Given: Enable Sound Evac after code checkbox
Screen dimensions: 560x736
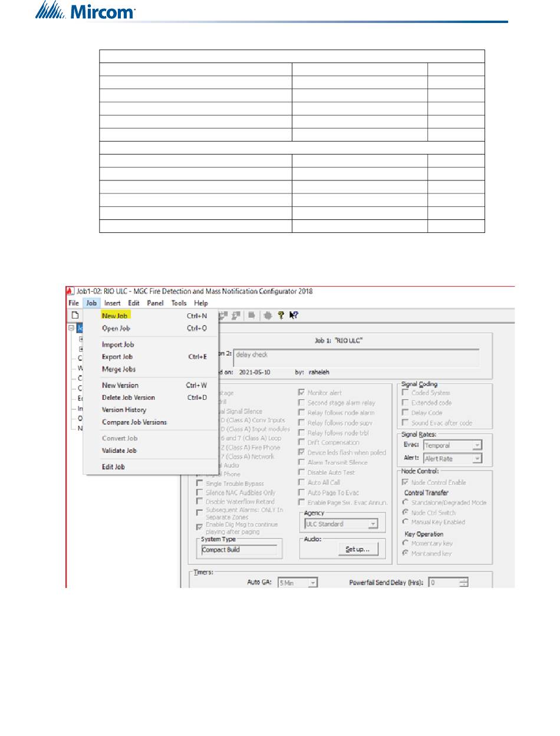Looking at the screenshot, I should pyautogui.click(x=405, y=423).
